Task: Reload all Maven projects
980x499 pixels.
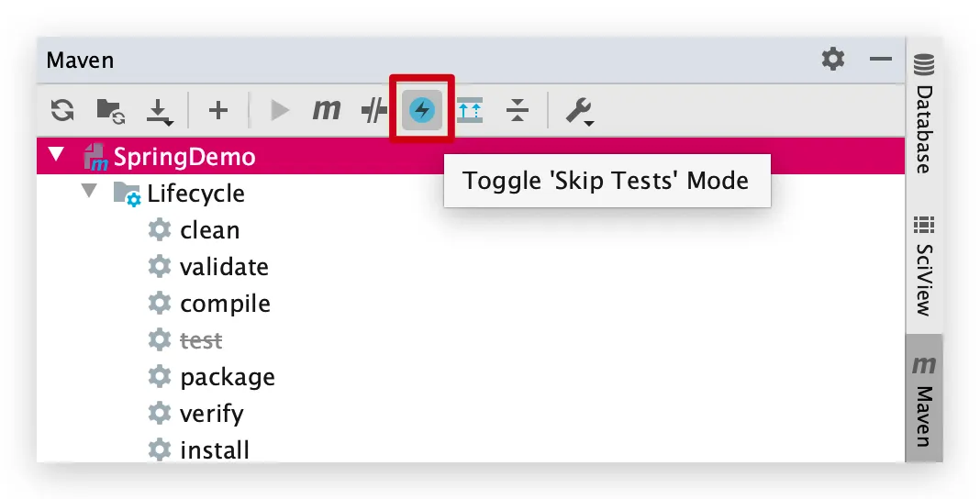Action: pos(62,111)
